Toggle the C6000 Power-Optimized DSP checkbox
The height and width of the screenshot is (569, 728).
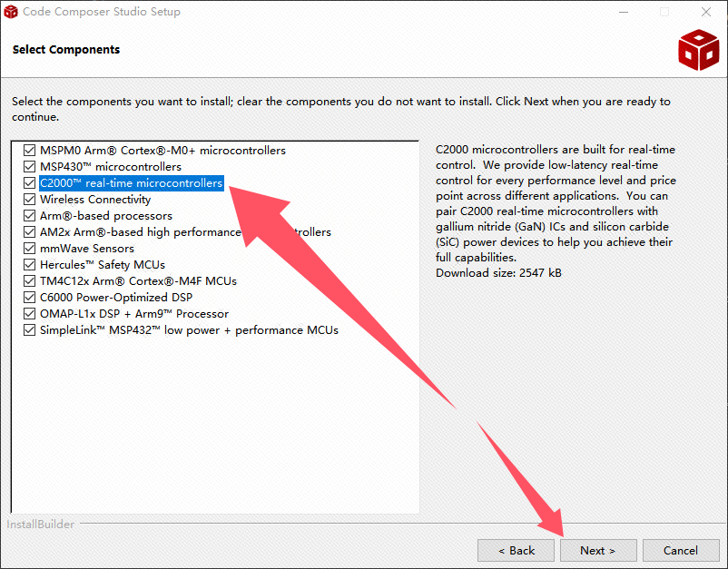[29, 298]
